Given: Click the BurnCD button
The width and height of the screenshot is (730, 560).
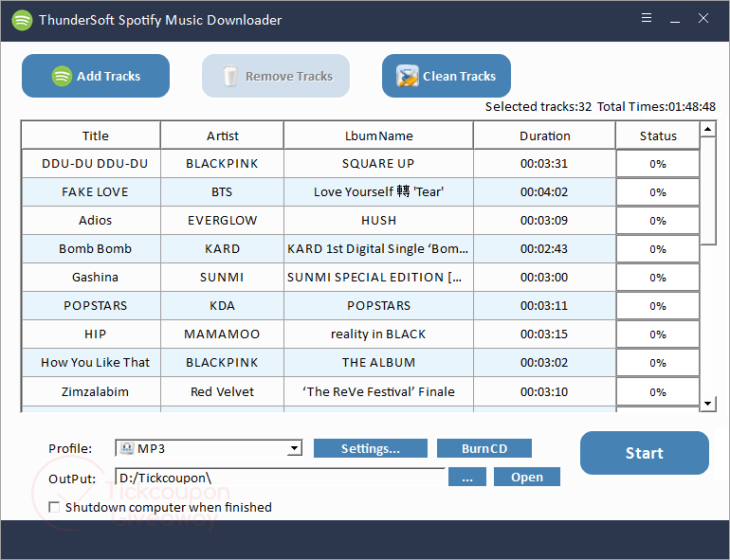Looking at the screenshot, I should [x=484, y=448].
